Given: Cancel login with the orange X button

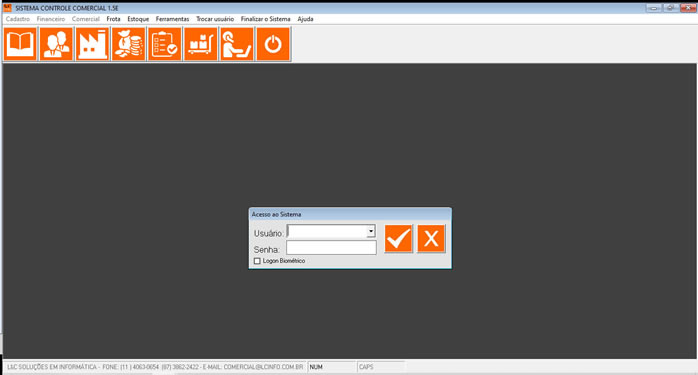Looking at the screenshot, I should click(x=431, y=239).
